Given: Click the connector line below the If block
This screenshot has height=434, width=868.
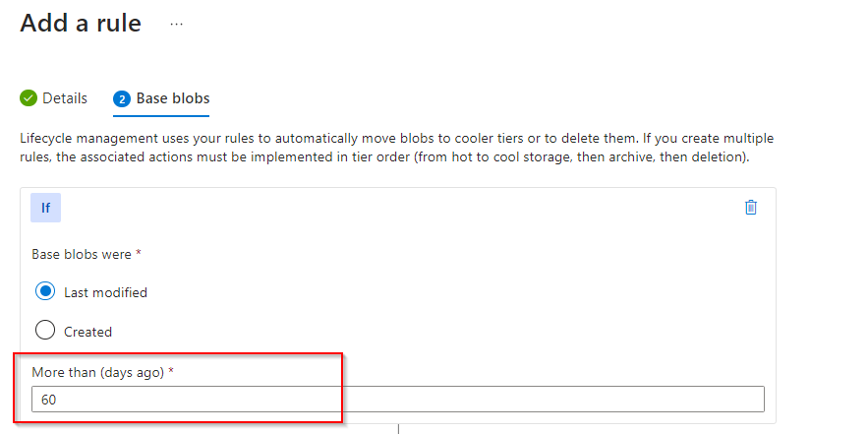Looking at the screenshot, I should [398, 428].
